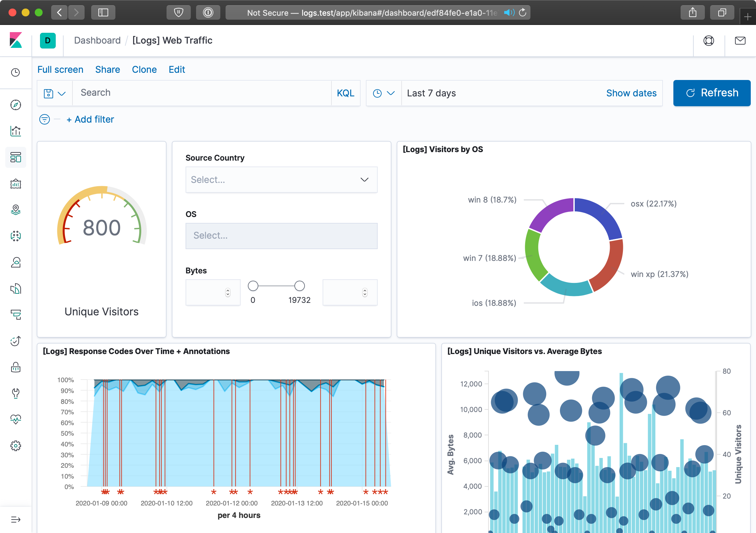
Task: Open the saved query menu dropdown
Action: [55, 93]
